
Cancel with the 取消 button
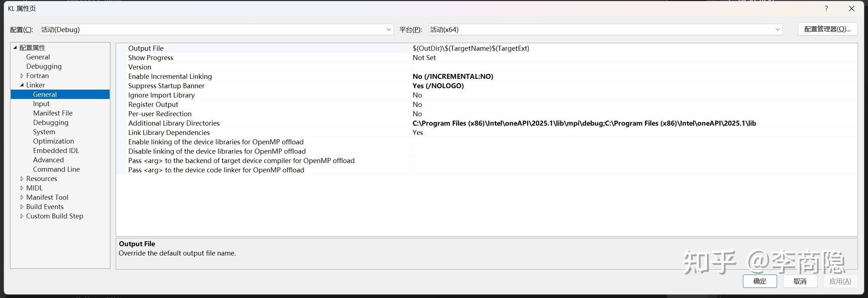pyautogui.click(x=800, y=281)
